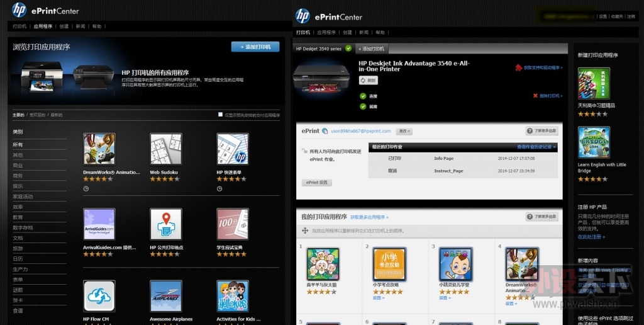
Task: Open the HP 快速表单 app icon
Action: pos(233,149)
